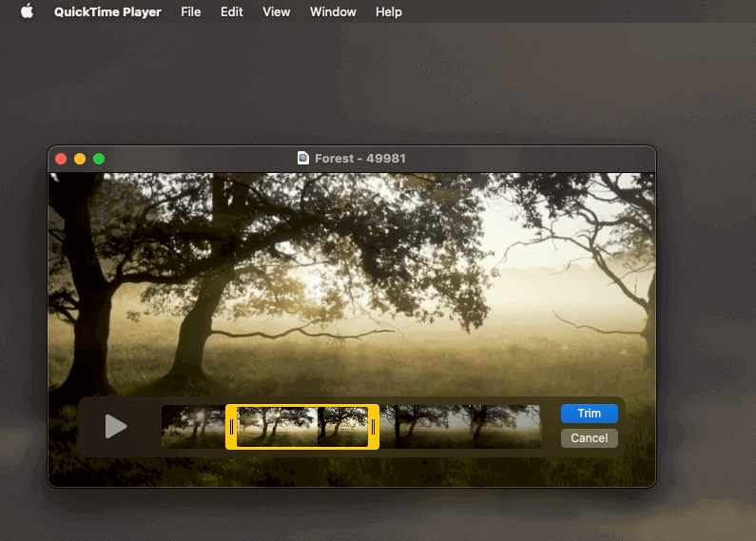
Task: Click the last timeline thumbnail after selection
Action: tap(507, 427)
